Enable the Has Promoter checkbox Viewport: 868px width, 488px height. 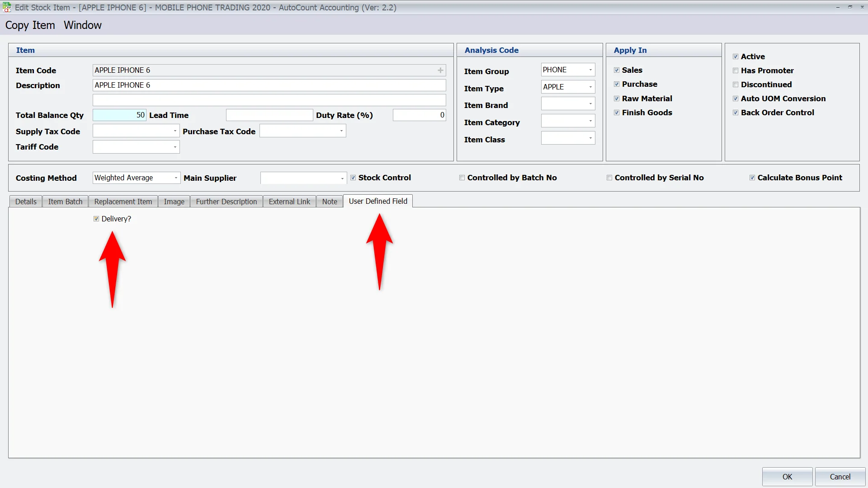(736, 70)
